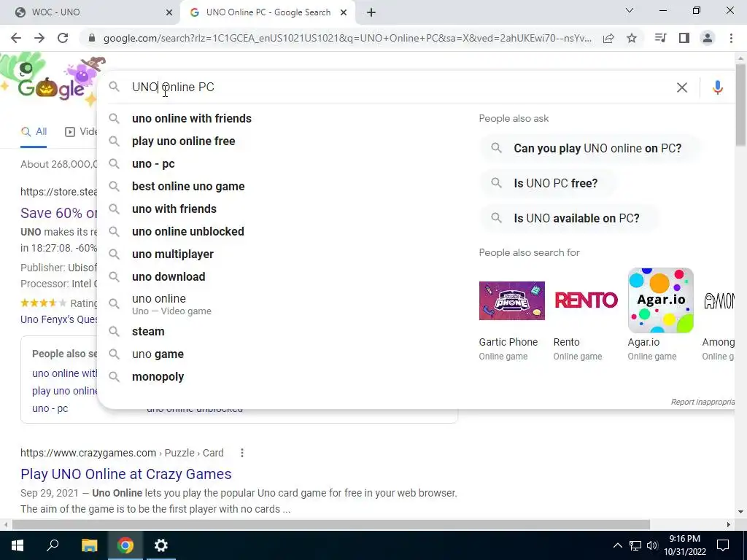Open Chrome side panel
Screen dimensions: 747x560
684,38
